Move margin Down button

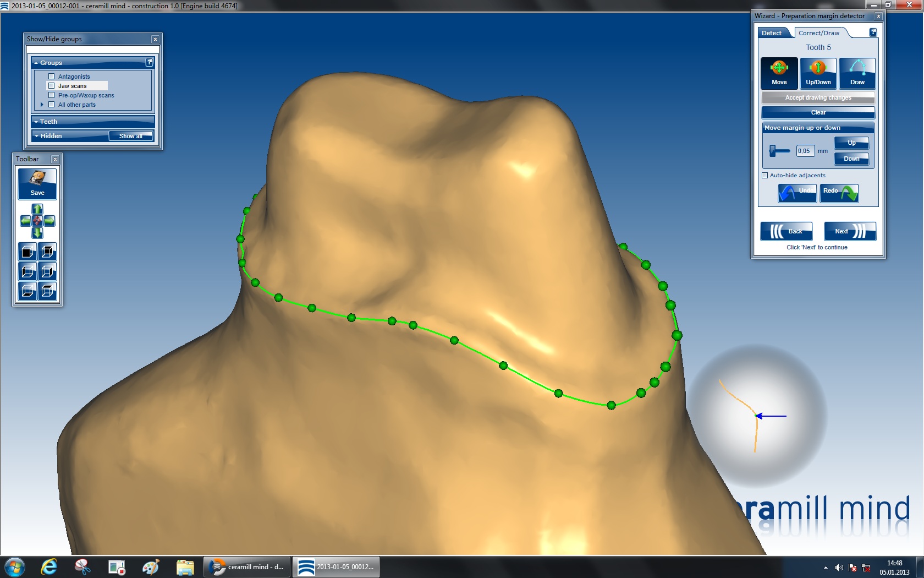point(851,159)
